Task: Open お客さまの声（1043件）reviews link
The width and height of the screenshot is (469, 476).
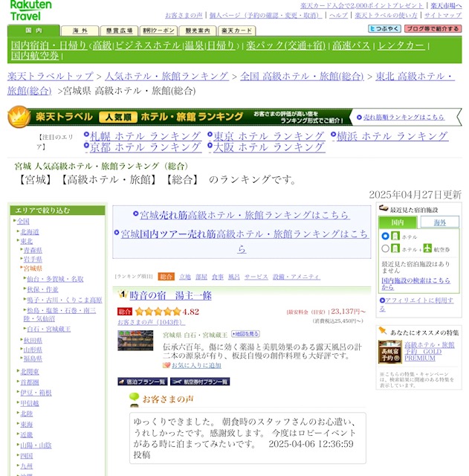Action: pyautogui.click(x=152, y=322)
